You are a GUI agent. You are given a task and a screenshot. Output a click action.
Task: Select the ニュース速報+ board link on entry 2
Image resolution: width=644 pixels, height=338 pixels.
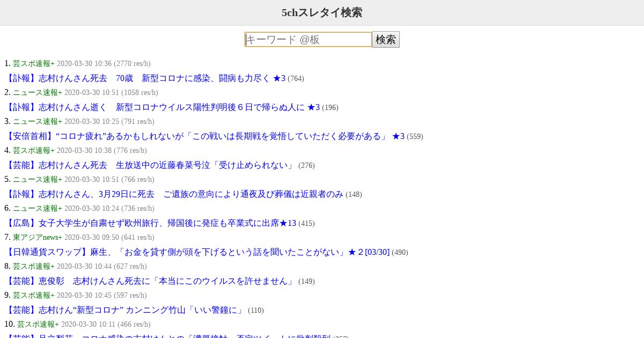pos(38,92)
